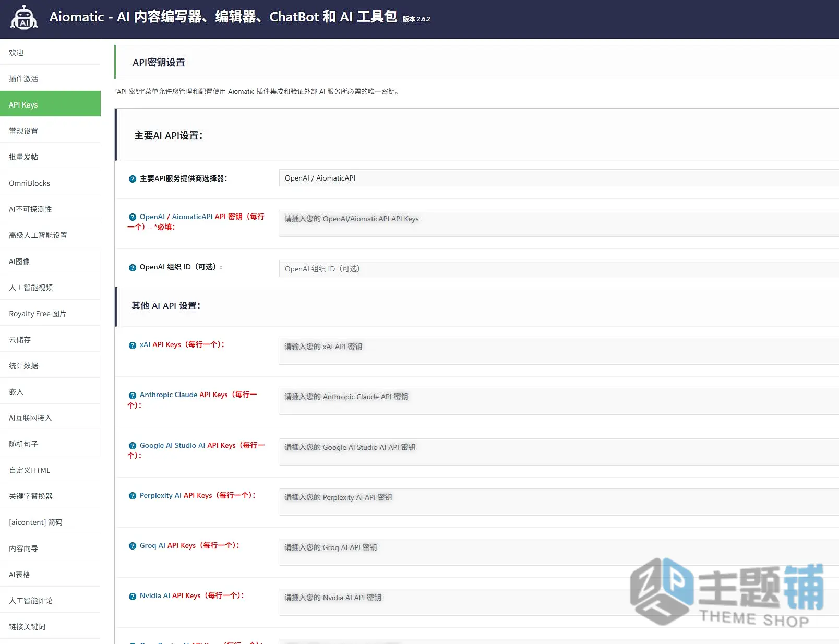The width and height of the screenshot is (839, 644).
Task: Click the API密钥设置 heading
Action: tap(159, 62)
